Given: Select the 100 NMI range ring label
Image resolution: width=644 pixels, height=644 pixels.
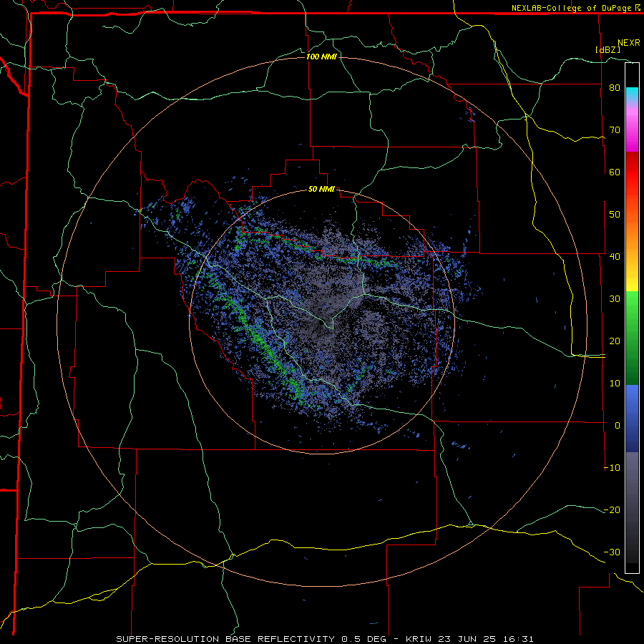Looking at the screenshot, I should (x=321, y=57).
